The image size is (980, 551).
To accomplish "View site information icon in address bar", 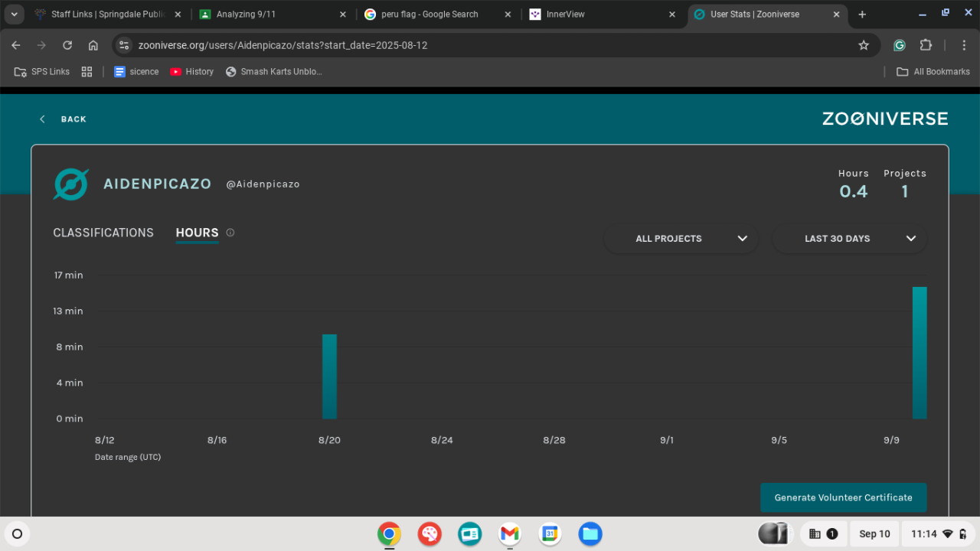I will coord(125,45).
